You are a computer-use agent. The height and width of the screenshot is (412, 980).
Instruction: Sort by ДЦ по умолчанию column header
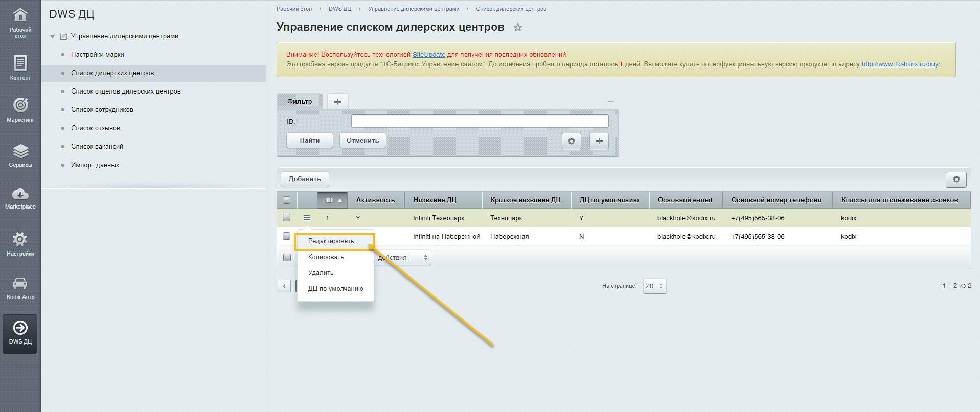[609, 200]
